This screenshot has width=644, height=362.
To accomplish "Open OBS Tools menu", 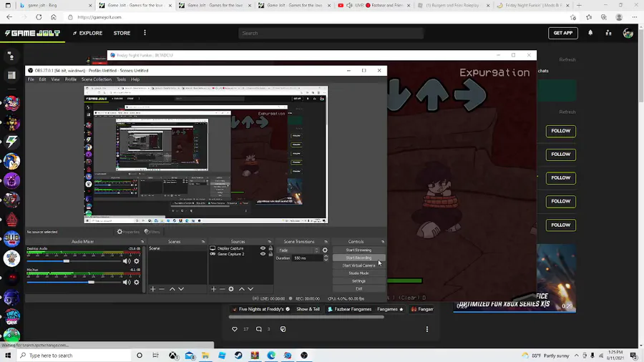I will coord(121,79).
